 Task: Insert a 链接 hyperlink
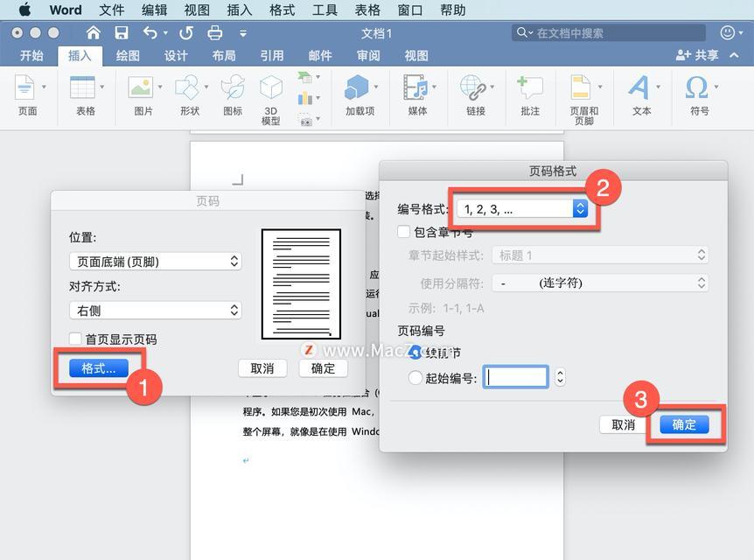(473, 87)
